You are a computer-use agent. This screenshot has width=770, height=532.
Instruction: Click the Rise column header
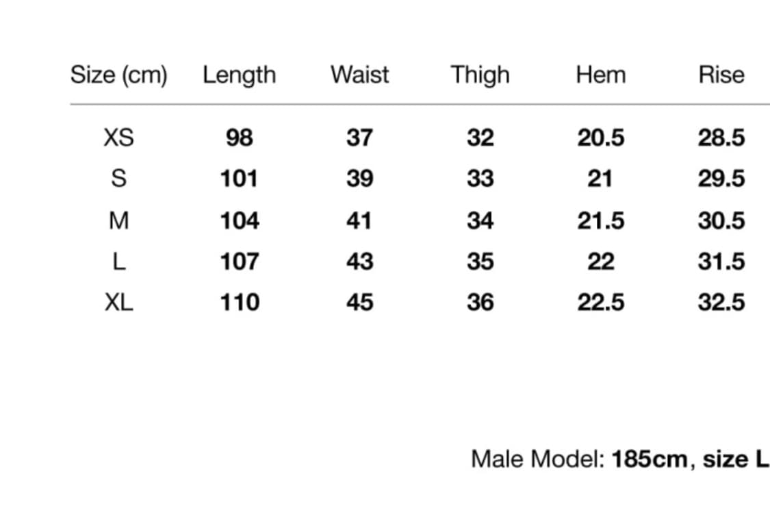click(x=721, y=75)
